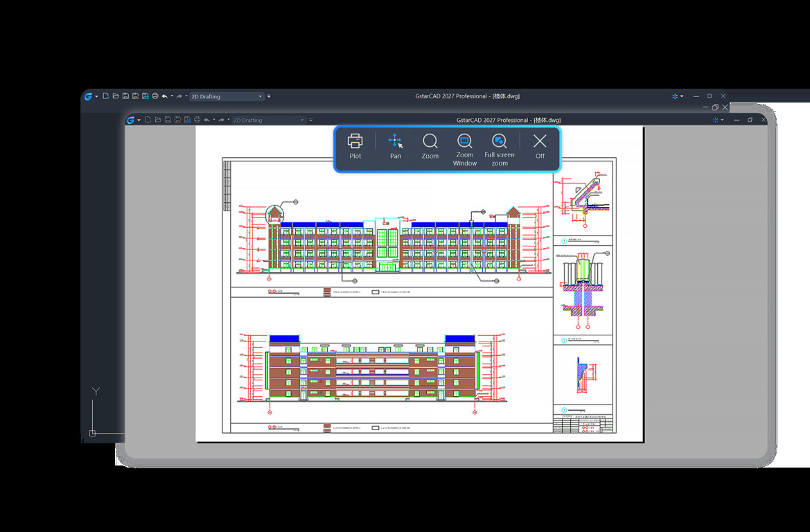Click Save As icon in front window toolbar
The image size is (810, 532).
(x=177, y=120)
